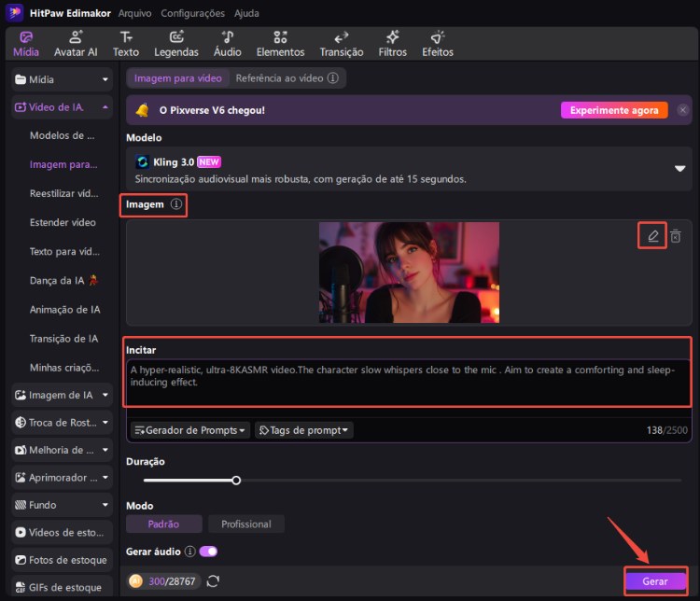This screenshot has height=601, width=700.
Task: Click the info icon next to Imagem
Action: coord(176,204)
